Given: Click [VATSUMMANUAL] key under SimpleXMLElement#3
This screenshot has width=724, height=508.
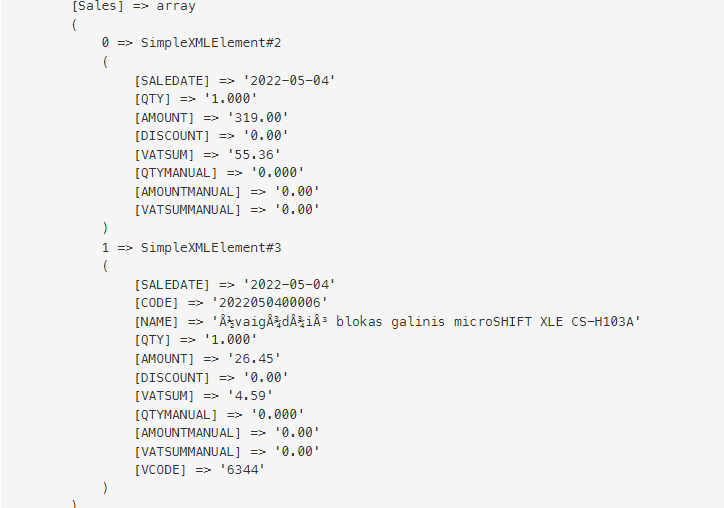Looking at the screenshot, I should [187, 451].
